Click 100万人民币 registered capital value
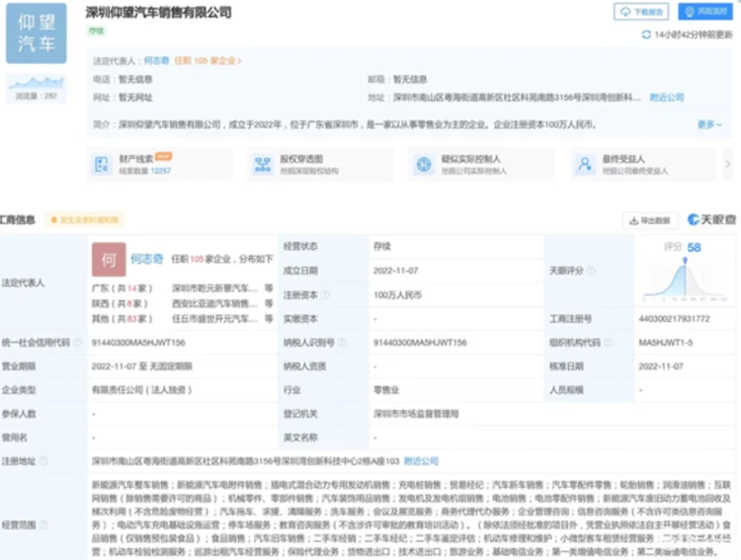Image resolution: width=741 pixels, height=560 pixels. pyautogui.click(x=397, y=295)
